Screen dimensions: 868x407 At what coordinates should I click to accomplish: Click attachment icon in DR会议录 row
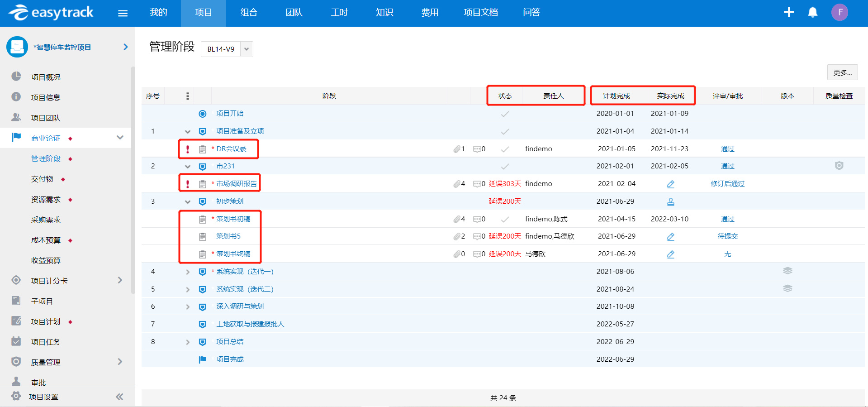point(457,149)
